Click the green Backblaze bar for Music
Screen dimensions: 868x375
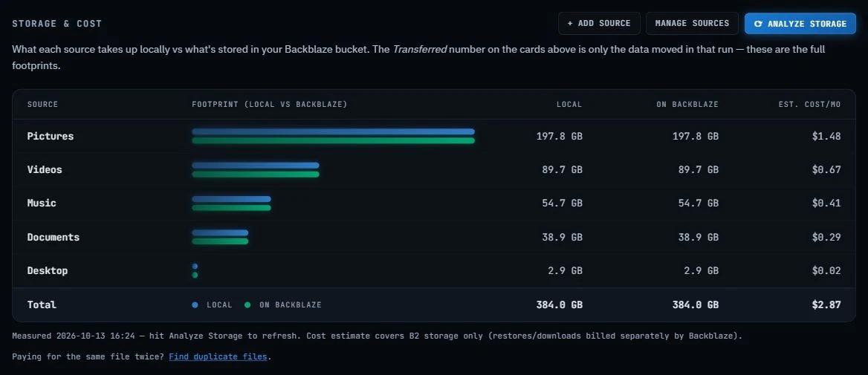pyautogui.click(x=231, y=208)
